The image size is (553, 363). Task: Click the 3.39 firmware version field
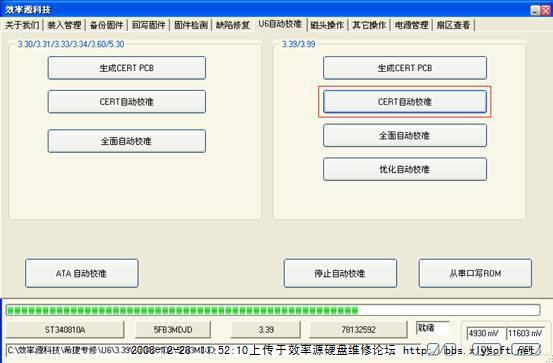coord(266,329)
